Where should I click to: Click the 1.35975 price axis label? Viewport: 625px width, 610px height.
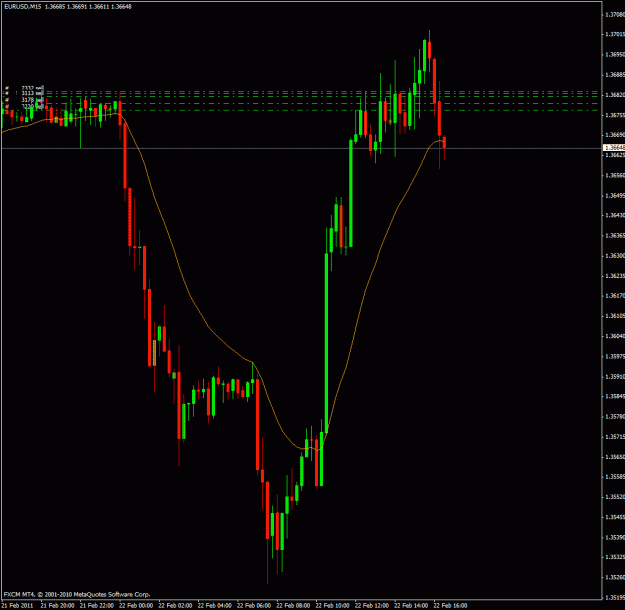coord(615,356)
